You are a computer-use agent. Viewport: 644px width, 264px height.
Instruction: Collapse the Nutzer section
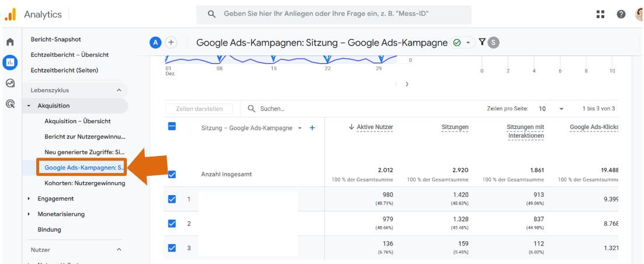click(x=119, y=249)
